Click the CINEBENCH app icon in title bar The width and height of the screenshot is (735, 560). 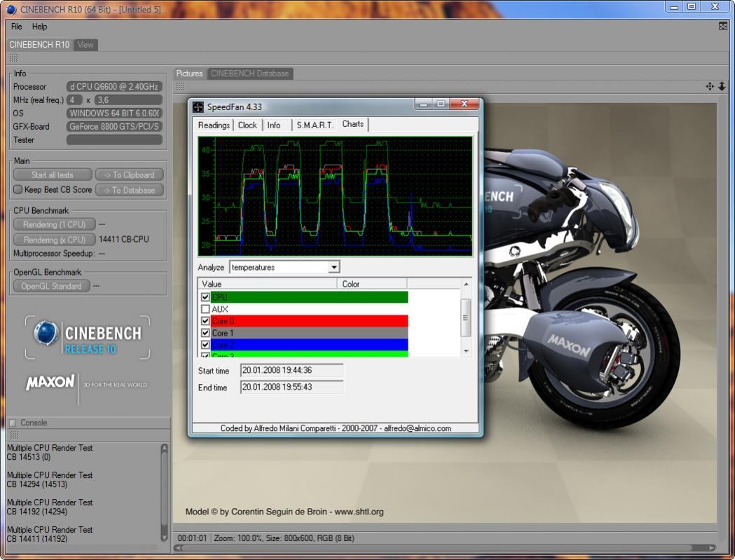[11, 9]
